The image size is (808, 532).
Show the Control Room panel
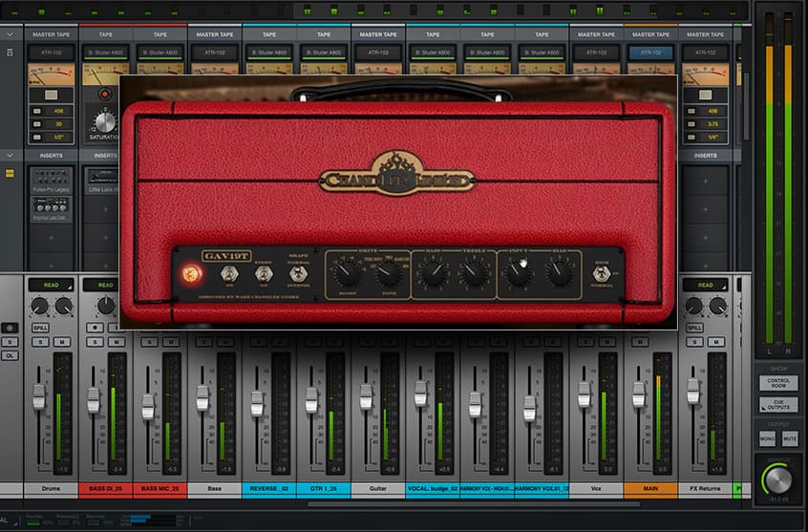pyautogui.click(x=778, y=383)
